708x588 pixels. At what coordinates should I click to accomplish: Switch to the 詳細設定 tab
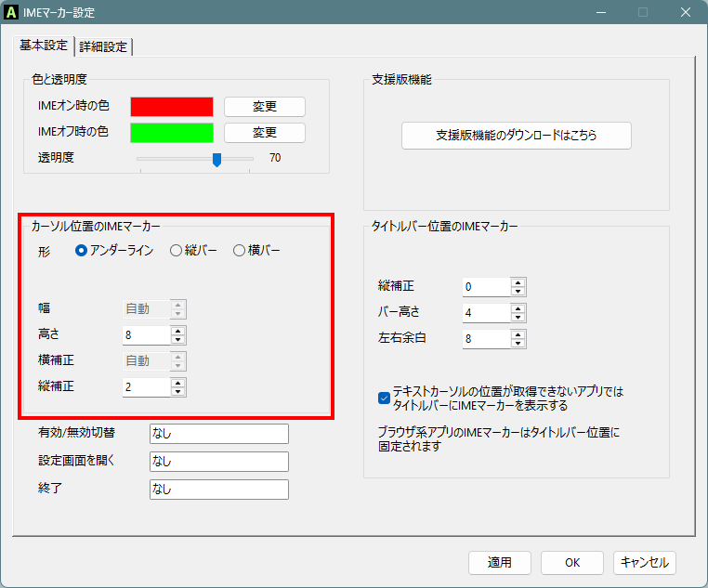pyautogui.click(x=103, y=46)
